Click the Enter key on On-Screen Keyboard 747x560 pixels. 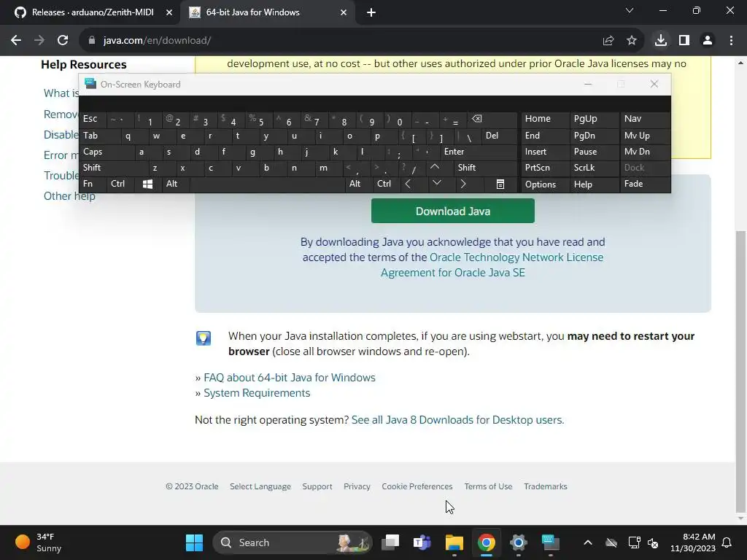pyautogui.click(x=479, y=152)
